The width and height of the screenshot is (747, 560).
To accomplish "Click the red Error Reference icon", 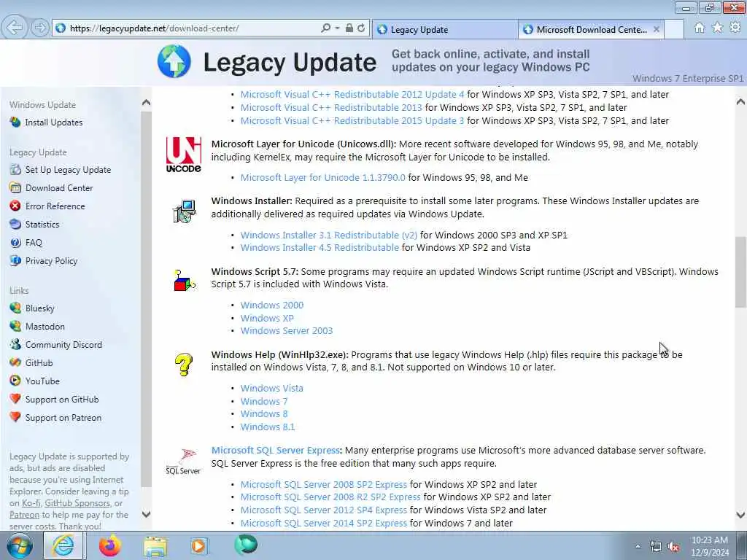I will (x=15, y=206).
